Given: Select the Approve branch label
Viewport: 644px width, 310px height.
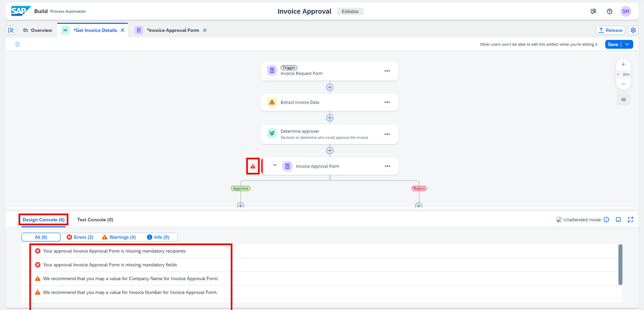Looking at the screenshot, I should (241, 189).
